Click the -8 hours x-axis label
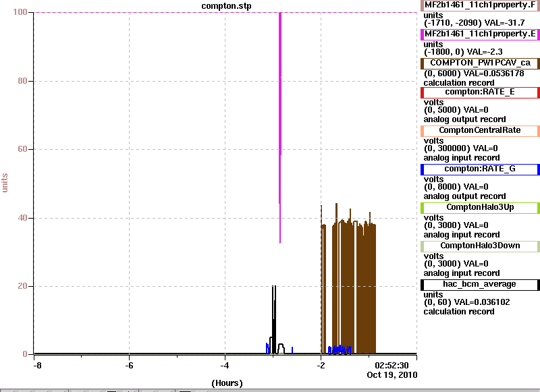This screenshot has height=392, width=540. coord(37,365)
